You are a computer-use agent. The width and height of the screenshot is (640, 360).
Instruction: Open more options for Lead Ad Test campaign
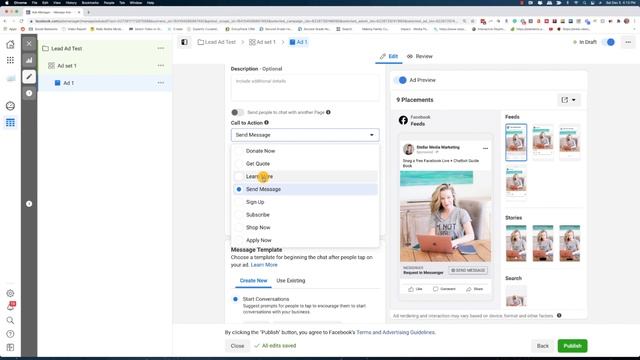pos(161,48)
